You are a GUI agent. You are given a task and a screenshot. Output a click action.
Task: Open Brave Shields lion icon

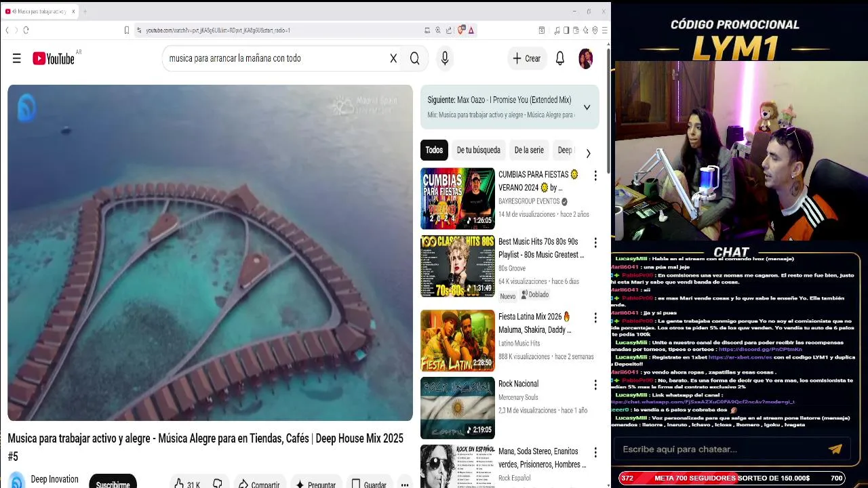pyautogui.click(x=461, y=30)
